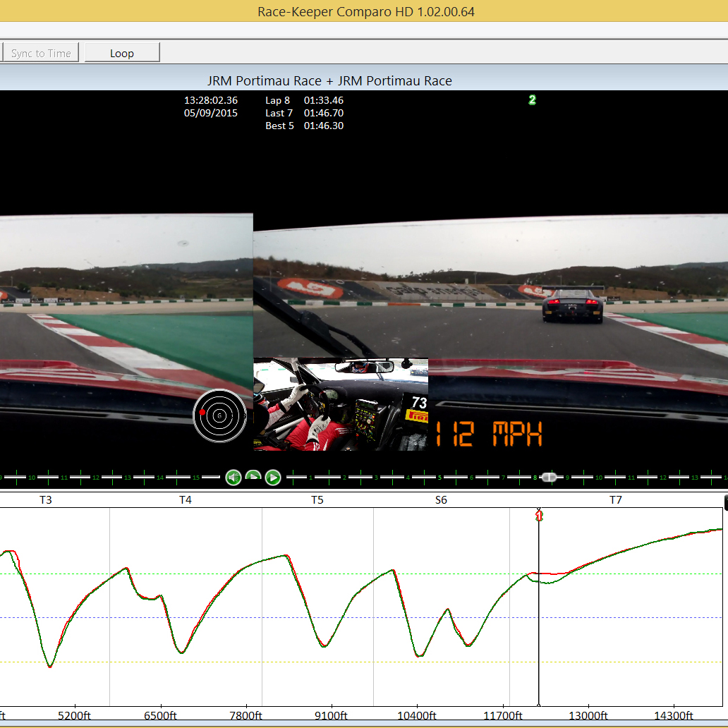The image size is (728, 728).
Task: Click the T3 turn label
Action: tap(45, 500)
